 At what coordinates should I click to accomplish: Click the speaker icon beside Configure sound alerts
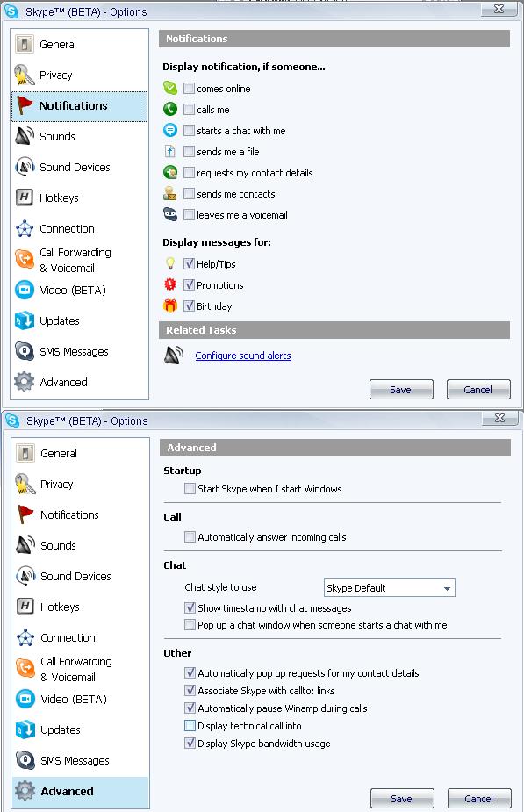click(x=174, y=356)
